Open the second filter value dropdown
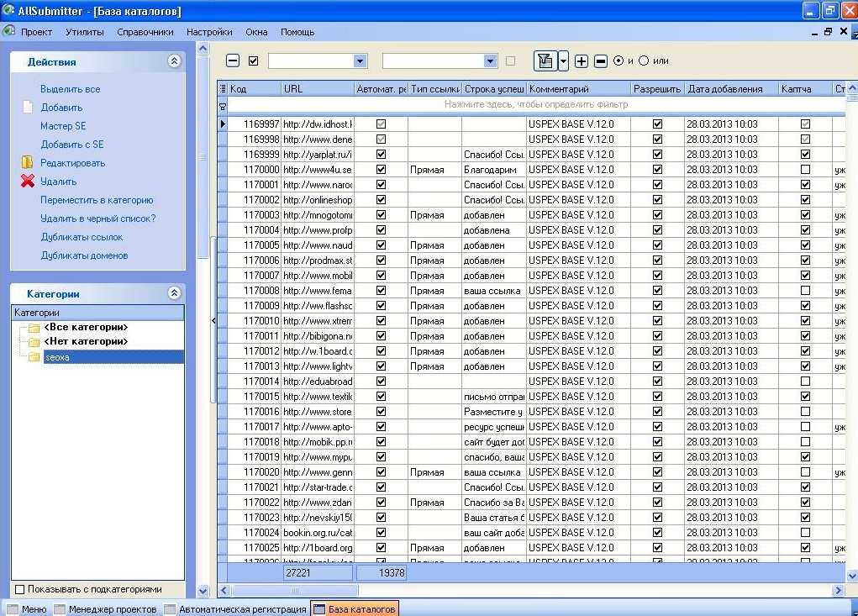 coord(490,61)
